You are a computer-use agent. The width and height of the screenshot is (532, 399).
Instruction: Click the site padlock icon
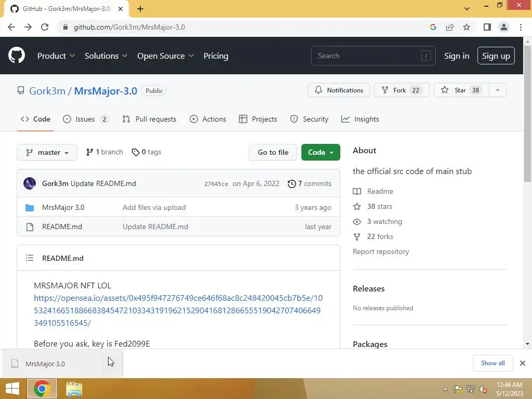(65, 27)
